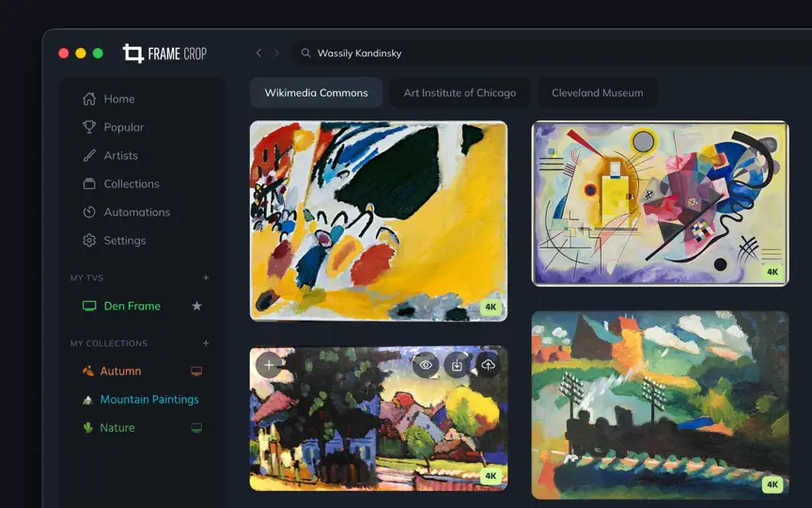The width and height of the screenshot is (812, 508).
Task: Click the Settings gear icon
Action: (x=89, y=241)
